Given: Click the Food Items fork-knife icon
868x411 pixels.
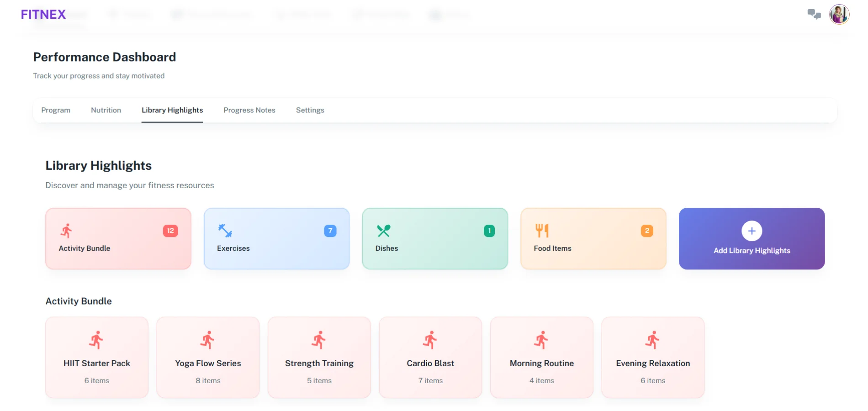Looking at the screenshot, I should pos(542,231).
